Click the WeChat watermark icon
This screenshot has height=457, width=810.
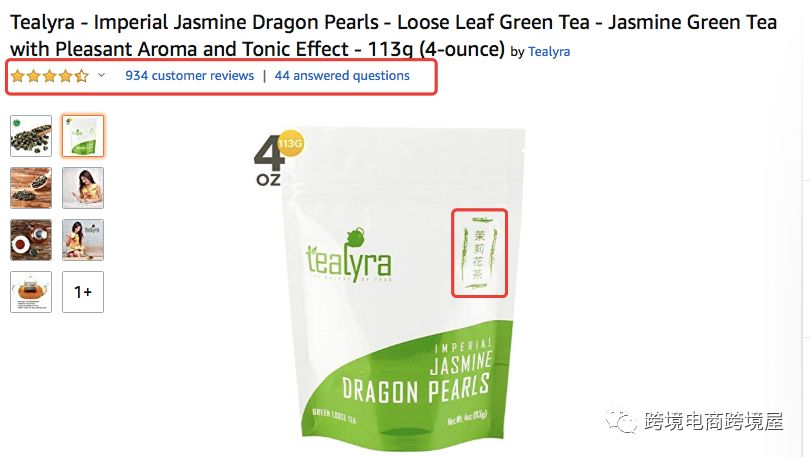click(x=621, y=422)
